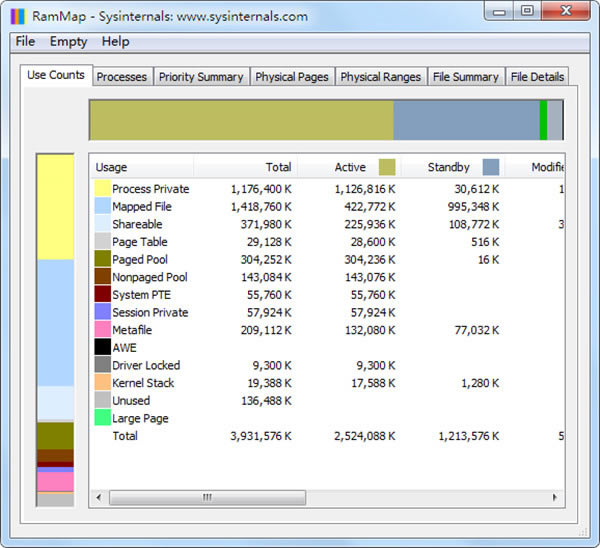Screen dimensions: 600x548
Task: Open the Empty menu
Action: tap(68, 42)
